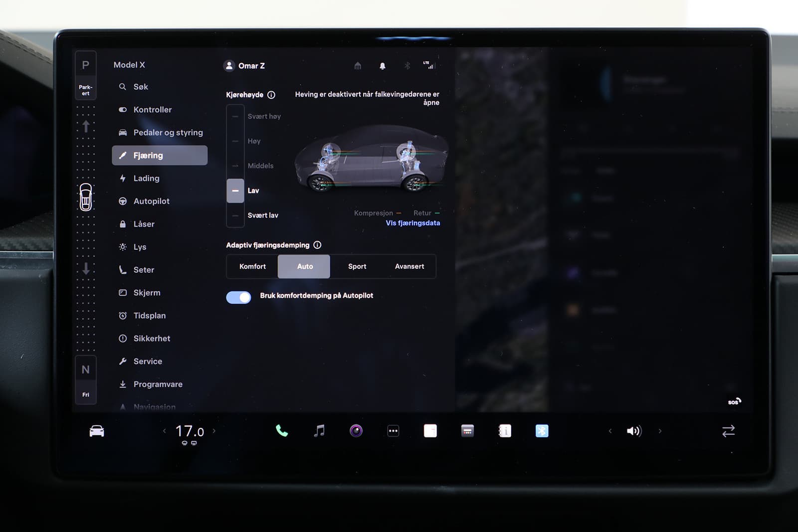Tap the SOS emergency icon
The height and width of the screenshot is (532, 798).
[x=734, y=401]
